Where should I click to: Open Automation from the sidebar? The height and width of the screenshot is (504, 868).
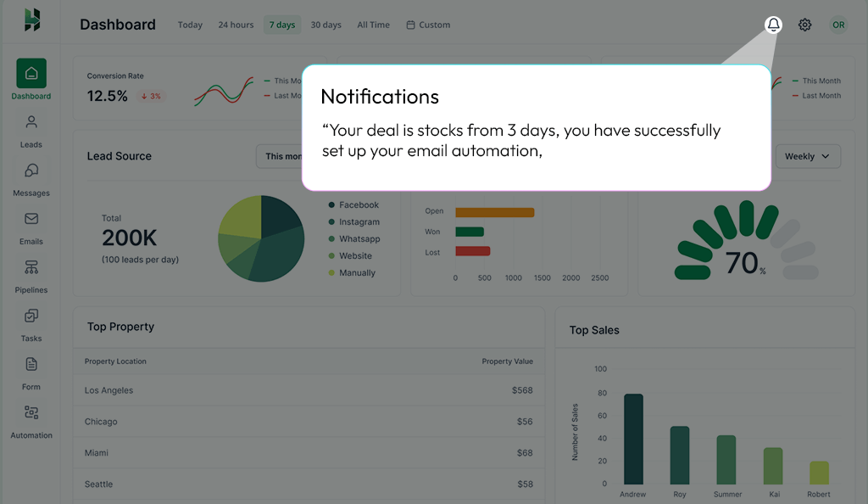point(31,421)
